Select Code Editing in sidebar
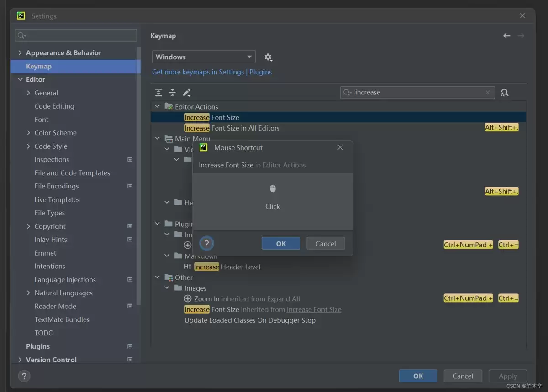 tap(54, 106)
